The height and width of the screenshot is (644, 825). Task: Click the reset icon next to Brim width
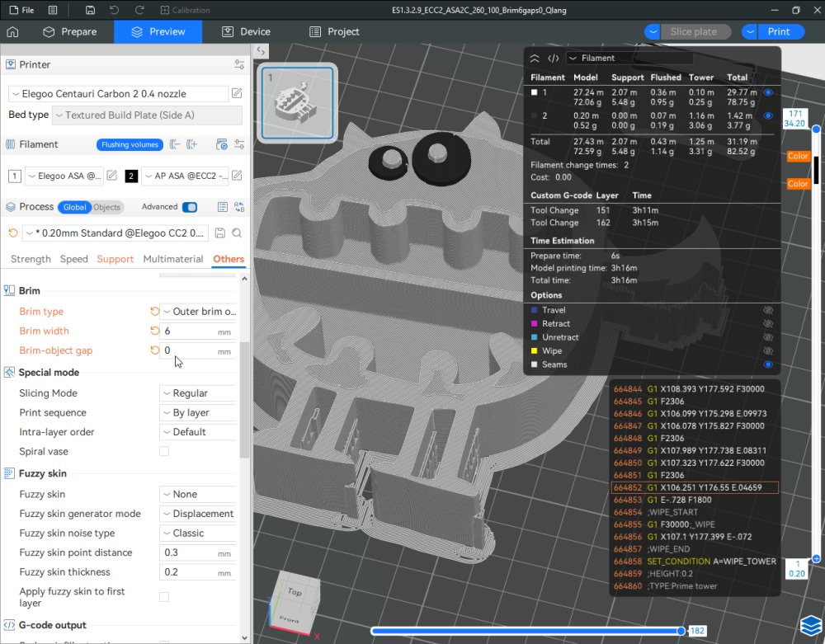click(154, 331)
